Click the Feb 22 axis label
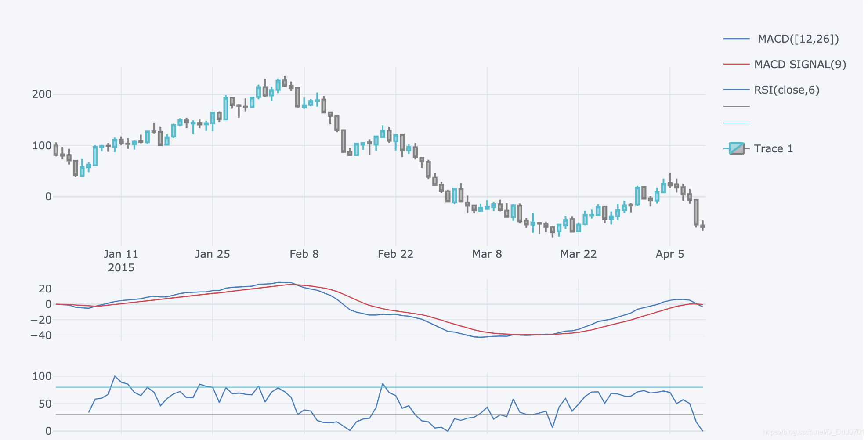Screen dimensions: 868x440 pos(395,254)
